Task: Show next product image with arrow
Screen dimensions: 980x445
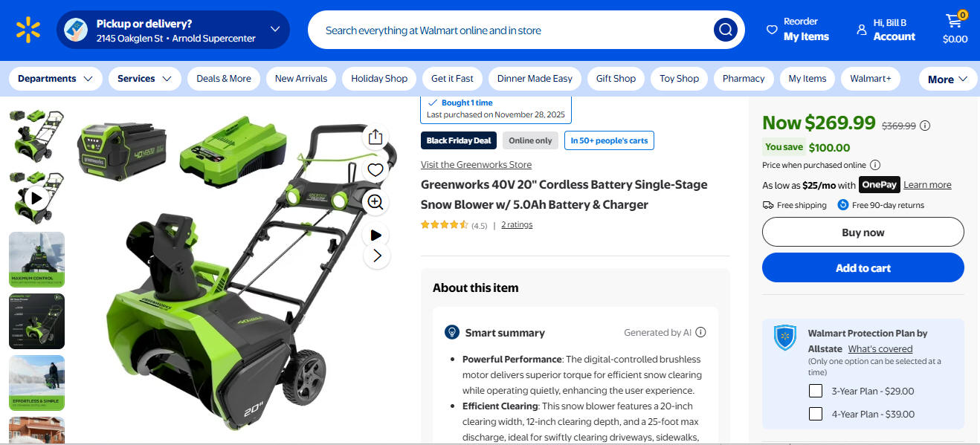Action: (x=377, y=256)
